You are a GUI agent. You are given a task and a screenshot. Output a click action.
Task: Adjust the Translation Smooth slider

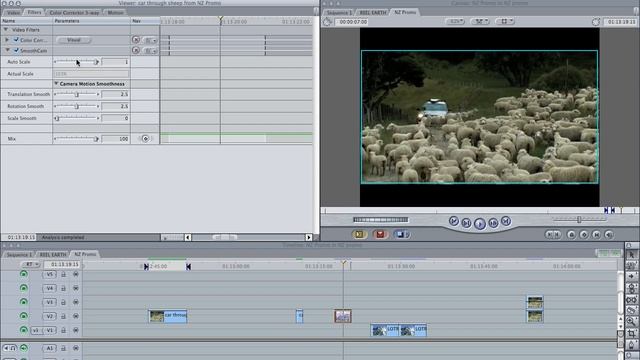pos(76,94)
